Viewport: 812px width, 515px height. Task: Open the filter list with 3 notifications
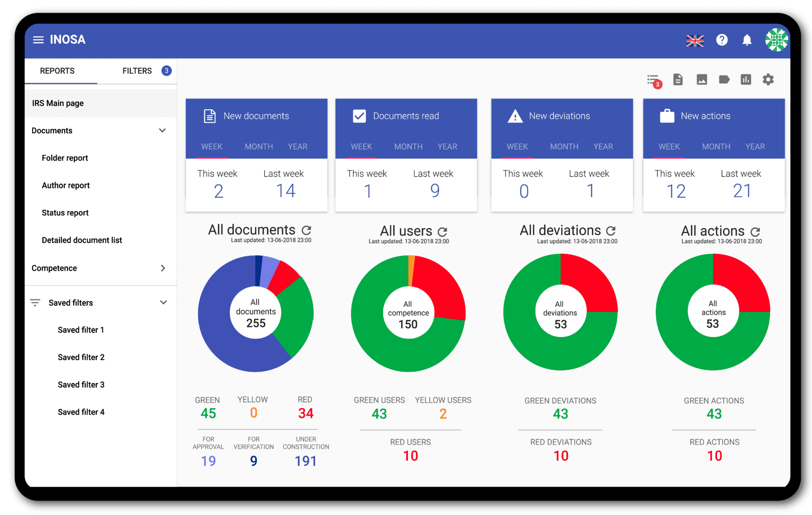tap(652, 79)
